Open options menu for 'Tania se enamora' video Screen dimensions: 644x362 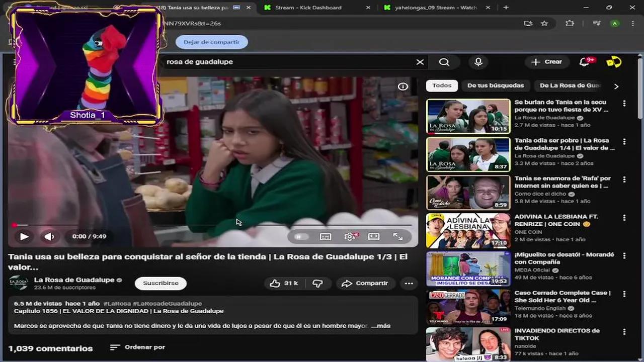pos(624,179)
